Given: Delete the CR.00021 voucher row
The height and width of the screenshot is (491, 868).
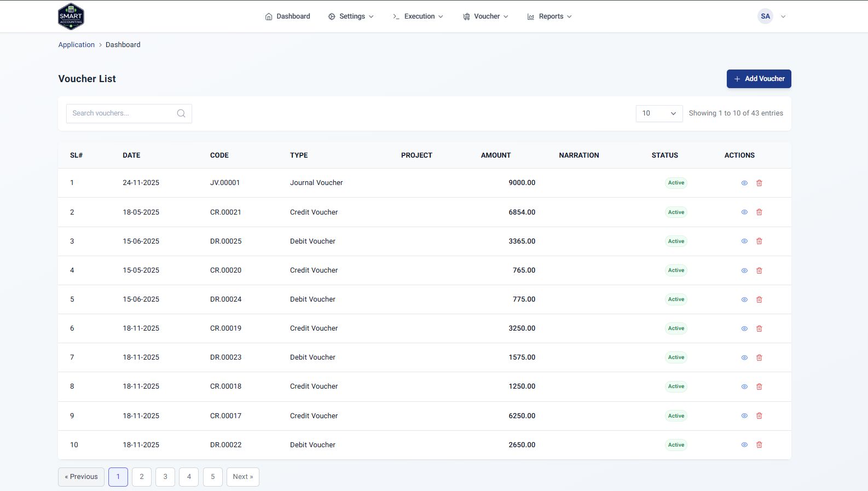Looking at the screenshot, I should coord(759,212).
